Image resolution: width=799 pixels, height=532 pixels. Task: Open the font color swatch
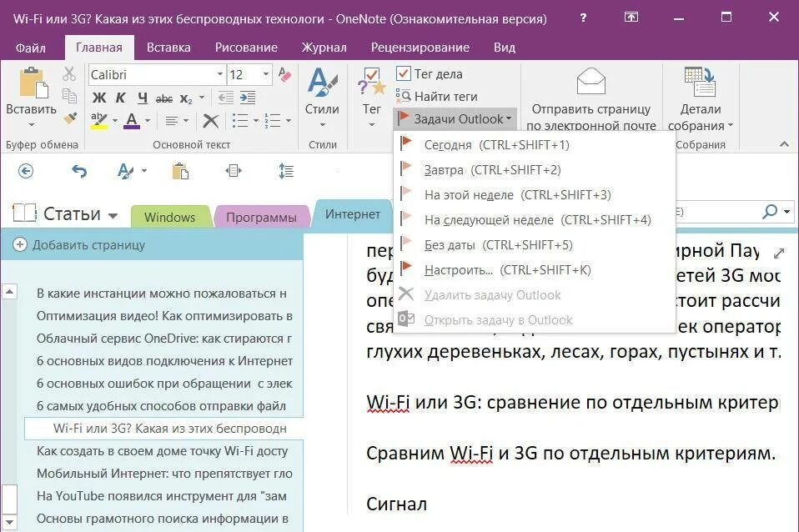point(130,120)
